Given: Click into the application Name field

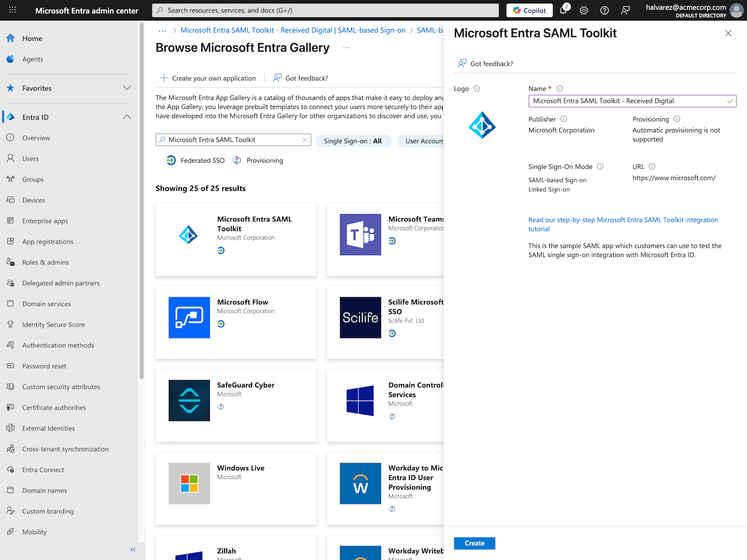Looking at the screenshot, I should [x=632, y=101].
